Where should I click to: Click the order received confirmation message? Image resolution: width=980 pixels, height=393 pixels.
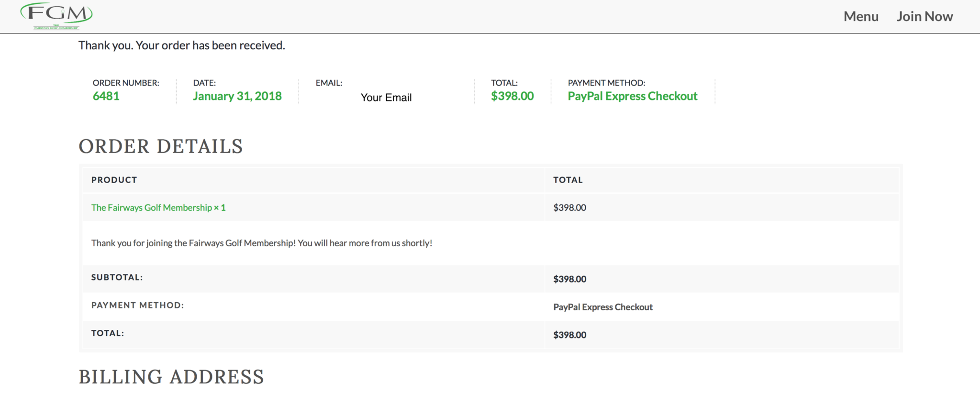(x=182, y=45)
